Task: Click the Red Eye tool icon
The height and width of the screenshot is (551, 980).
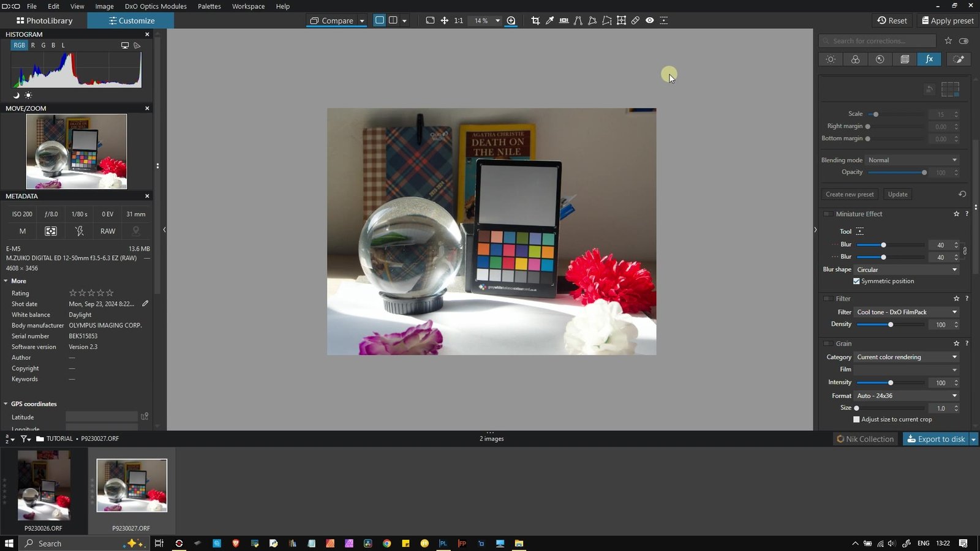Action: (x=649, y=20)
